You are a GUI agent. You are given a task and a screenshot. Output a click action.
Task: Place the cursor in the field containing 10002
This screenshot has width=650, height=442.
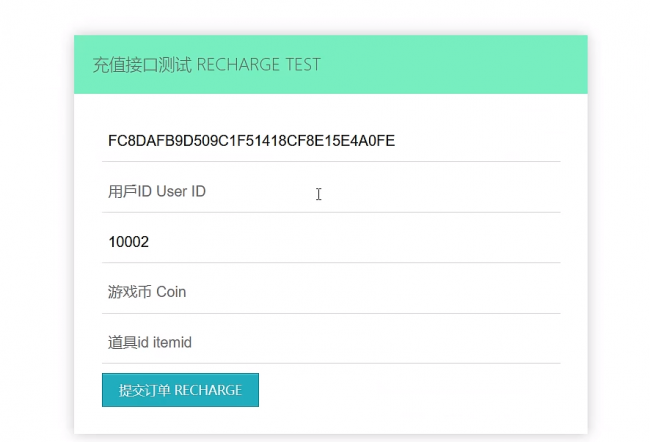(331, 242)
